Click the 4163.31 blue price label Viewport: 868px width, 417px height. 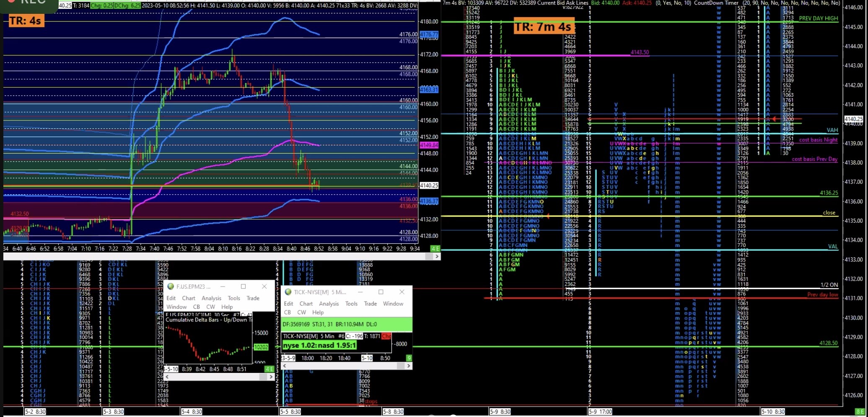pos(429,89)
